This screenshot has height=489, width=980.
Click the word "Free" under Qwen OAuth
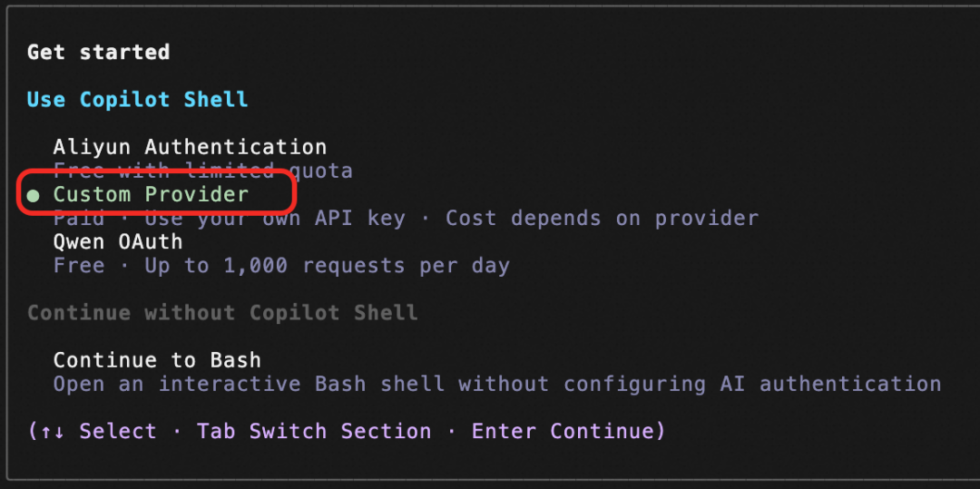click(79, 266)
